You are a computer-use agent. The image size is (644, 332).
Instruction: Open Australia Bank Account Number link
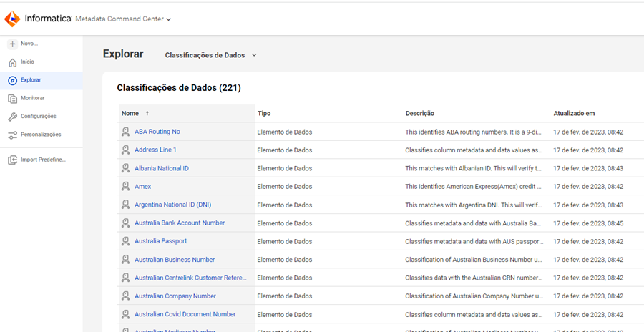180,223
